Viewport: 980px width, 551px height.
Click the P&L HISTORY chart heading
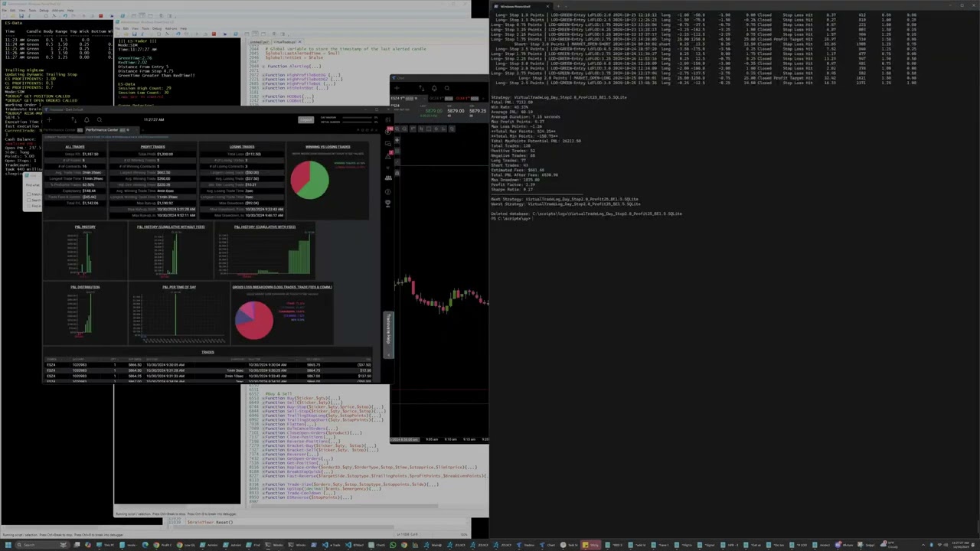[85, 227]
